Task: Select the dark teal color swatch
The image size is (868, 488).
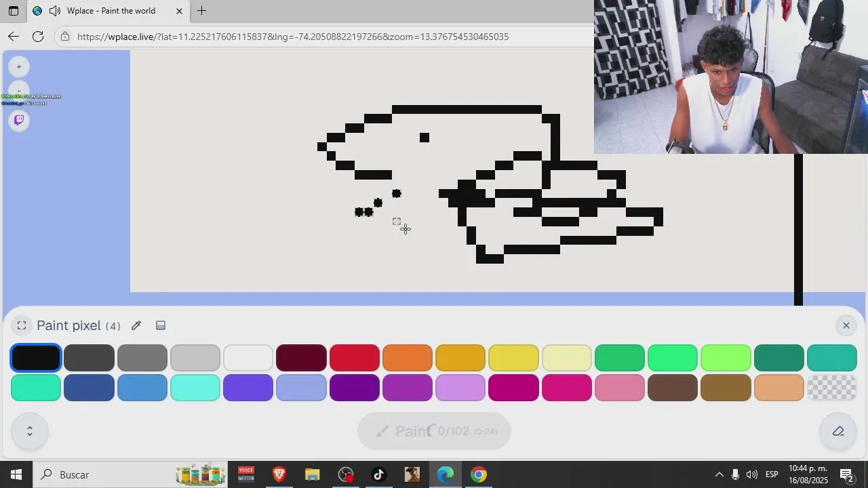Action: (x=779, y=358)
